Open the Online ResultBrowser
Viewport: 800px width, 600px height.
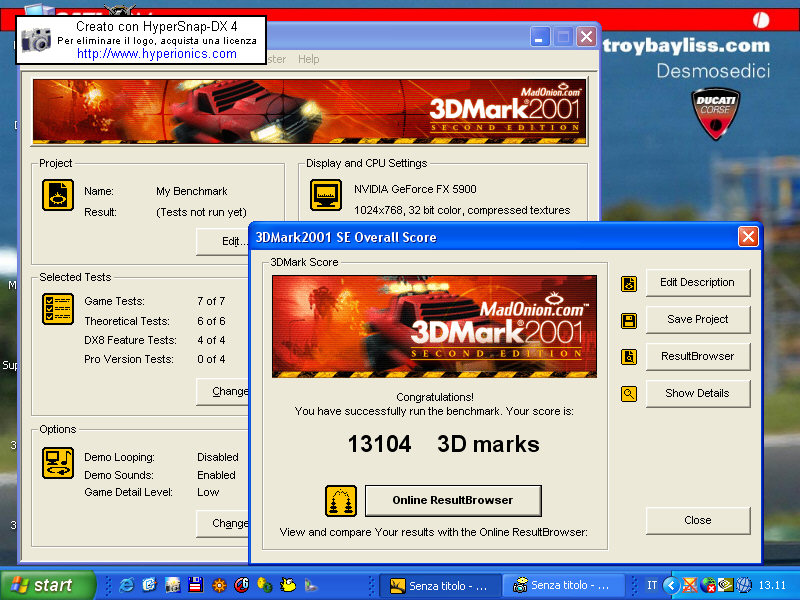point(453,501)
